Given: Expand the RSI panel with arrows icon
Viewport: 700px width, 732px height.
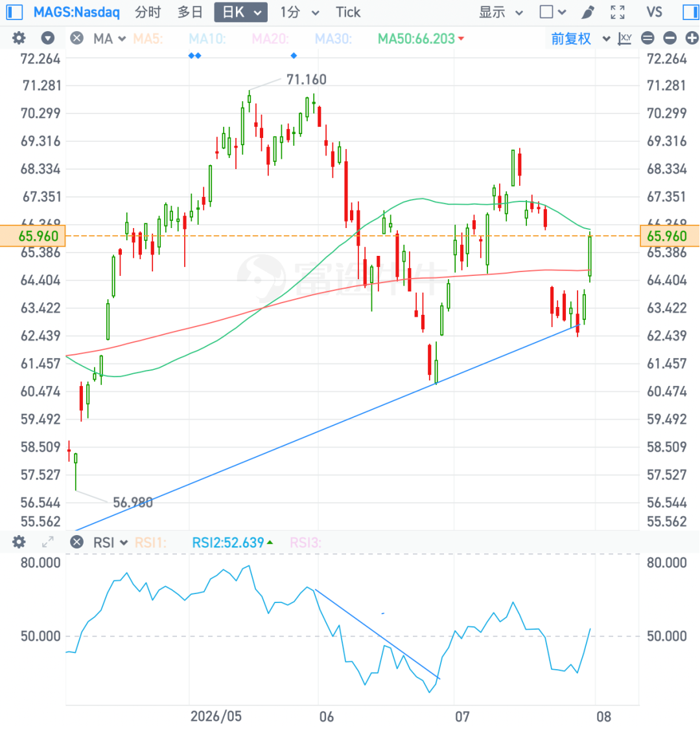Looking at the screenshot, I should pyautogui.click(x=47, y=542).
